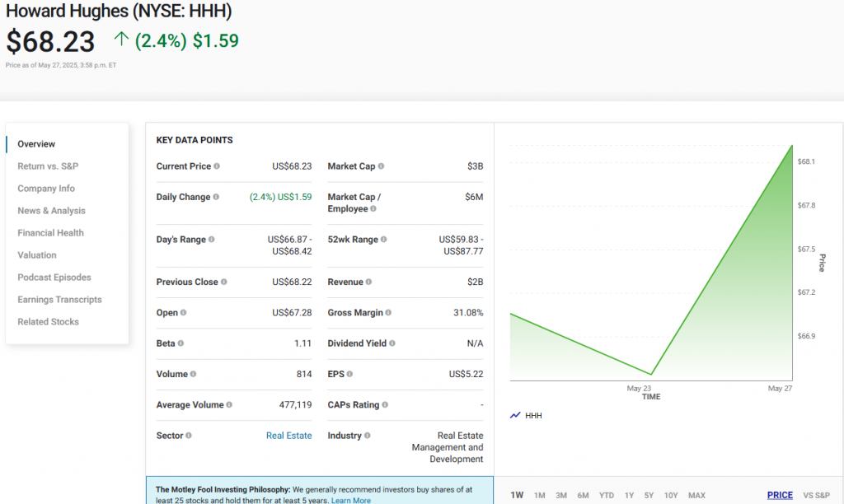The height and width of the screenshot is (504, 844).
Task: Click the Learn More link
Action: (351, 500)
